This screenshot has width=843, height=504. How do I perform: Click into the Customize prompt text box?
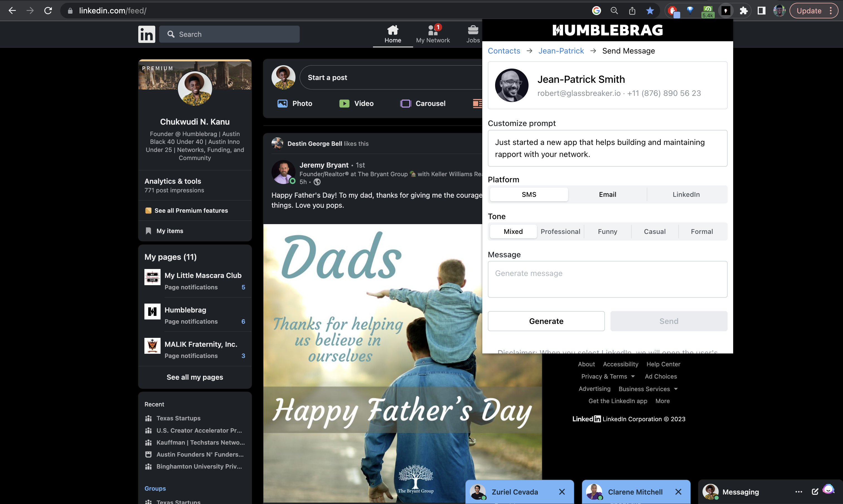(607, 148)
